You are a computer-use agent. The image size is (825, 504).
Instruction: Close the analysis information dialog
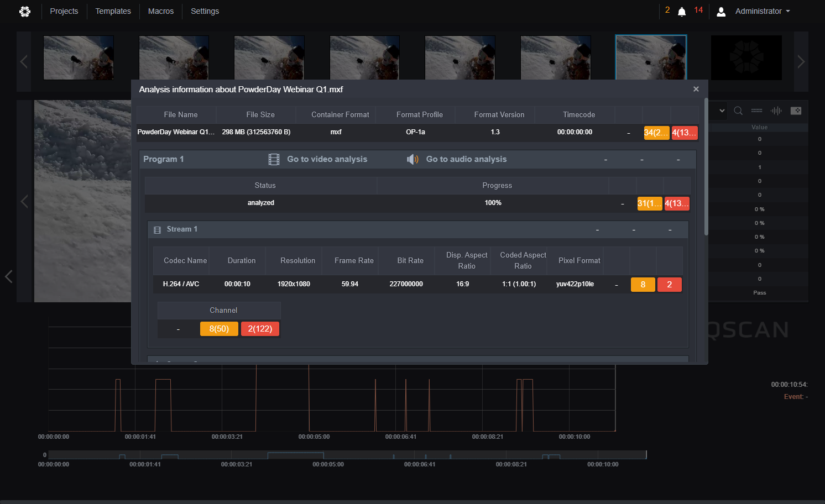(696, 89)
